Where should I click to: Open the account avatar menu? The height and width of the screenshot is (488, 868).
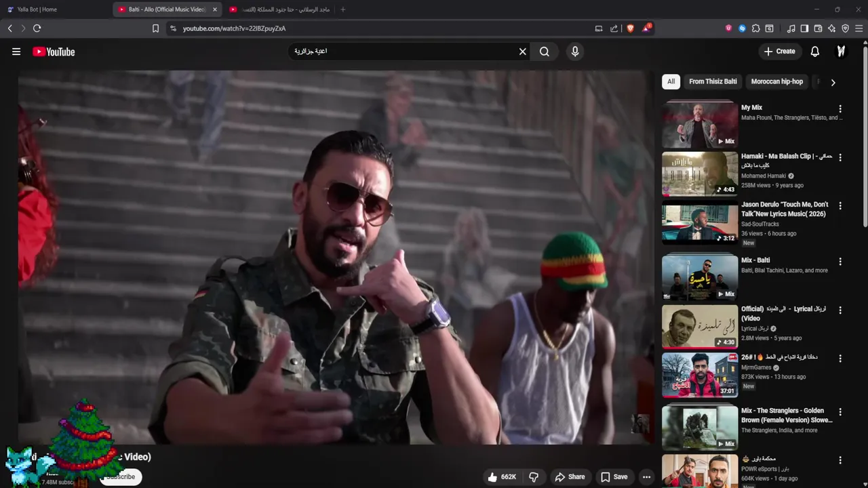click(841, 52)
